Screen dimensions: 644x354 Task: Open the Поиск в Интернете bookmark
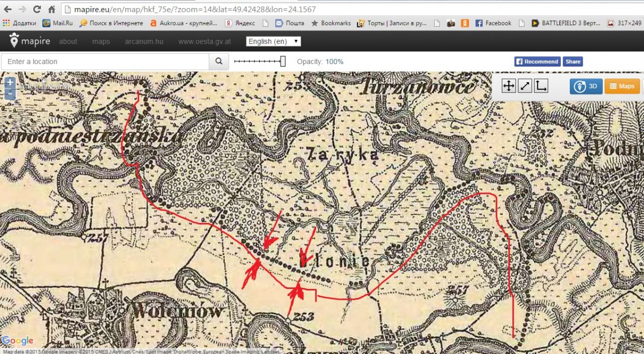click(x=111, y=23)
